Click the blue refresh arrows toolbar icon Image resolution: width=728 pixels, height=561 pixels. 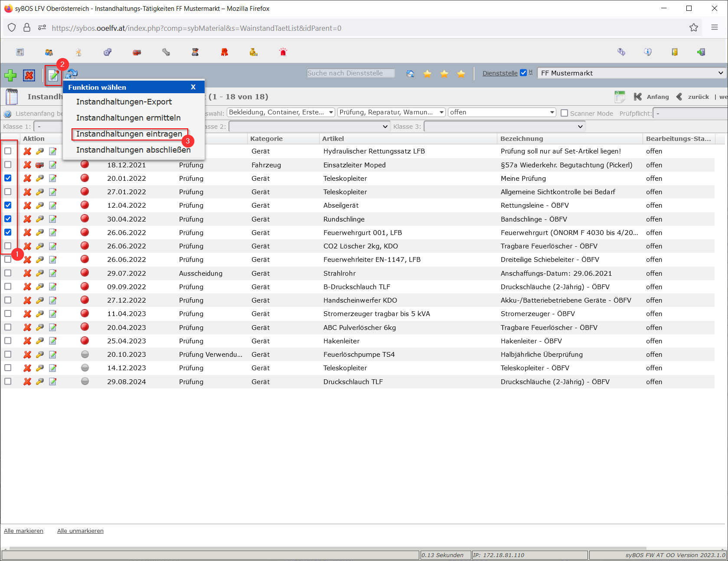(72, 75)
